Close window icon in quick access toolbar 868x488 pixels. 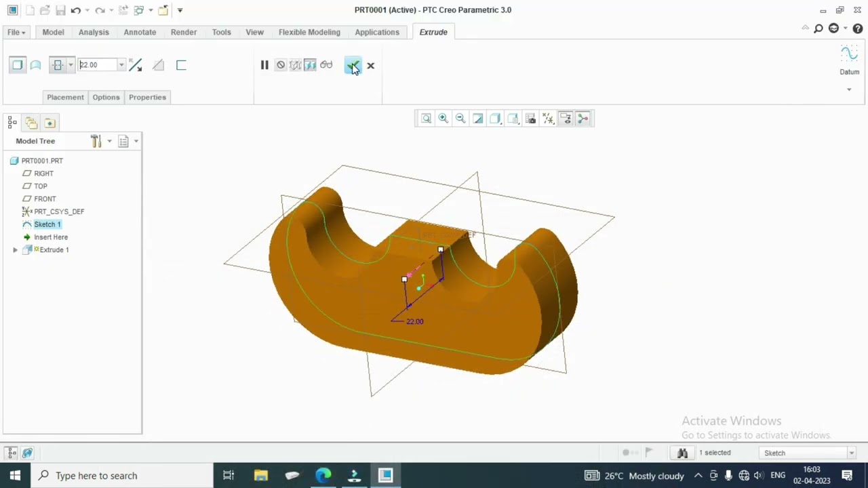click(x=163, y=10)
